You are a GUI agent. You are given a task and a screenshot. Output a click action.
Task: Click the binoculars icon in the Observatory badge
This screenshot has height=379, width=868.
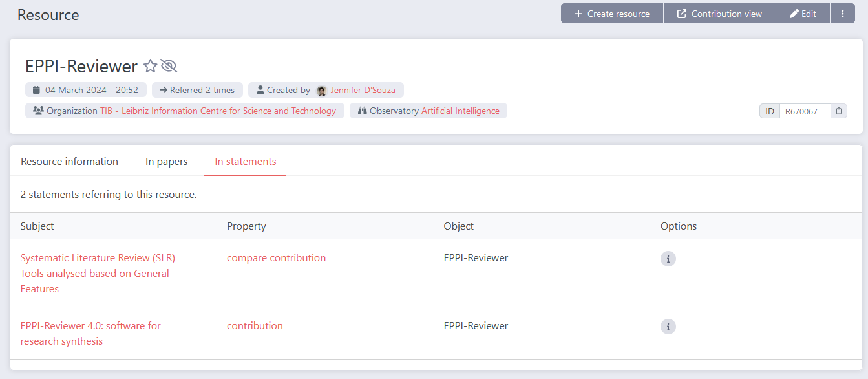361,111
